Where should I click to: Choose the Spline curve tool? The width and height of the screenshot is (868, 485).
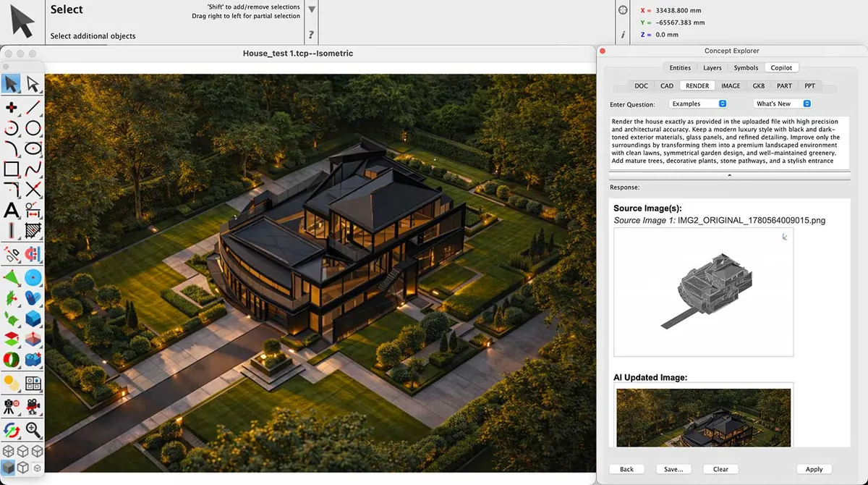[x=33, y=169]
